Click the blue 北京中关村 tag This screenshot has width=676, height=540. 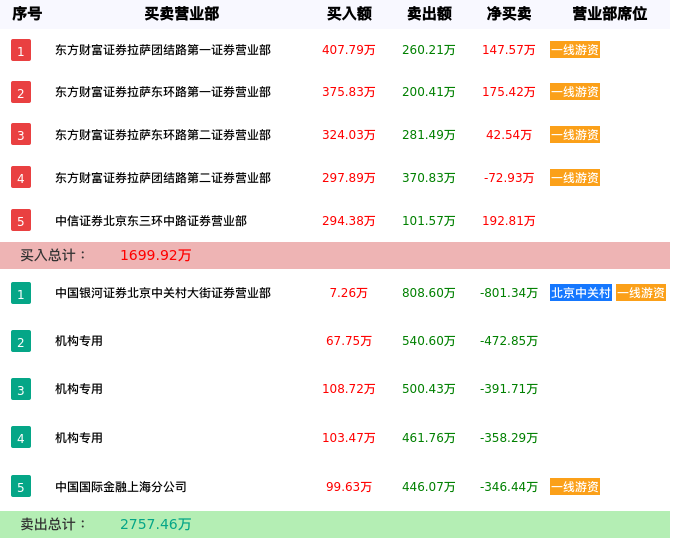[x=581, y=293]
